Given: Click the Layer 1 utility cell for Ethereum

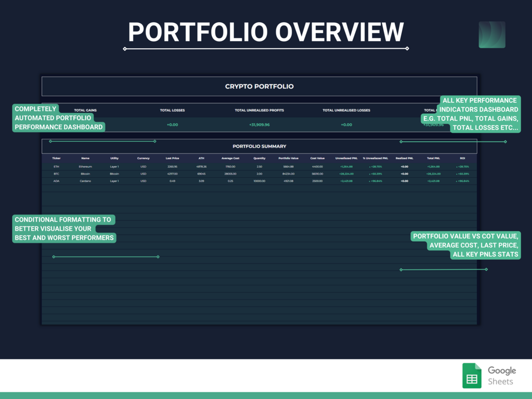Looking at the screenshot, I should [x=114, y=167].
